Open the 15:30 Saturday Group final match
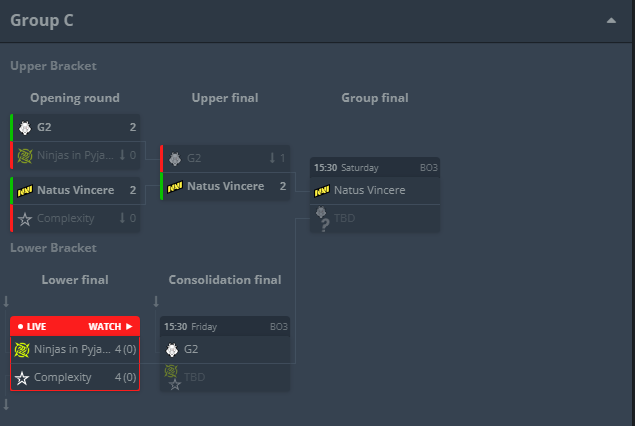 pyautogui.click(x=375, y=168)
